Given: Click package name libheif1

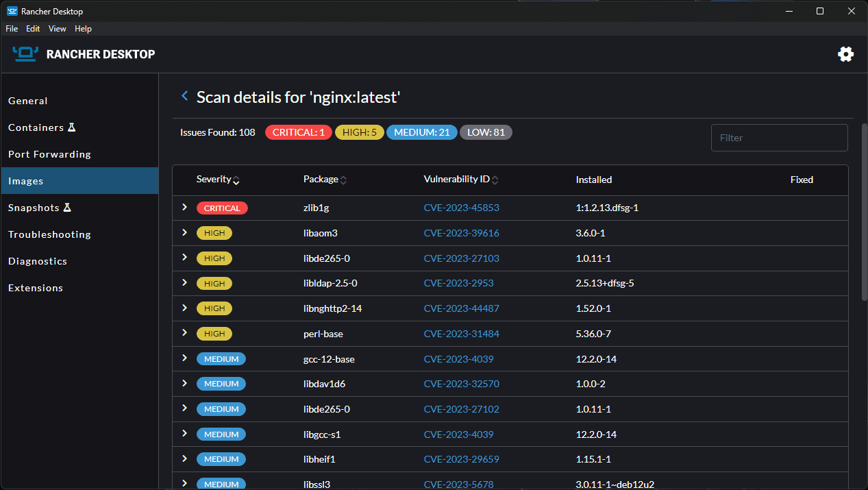Looking at the screenshot, I should (x=319, y=459).
